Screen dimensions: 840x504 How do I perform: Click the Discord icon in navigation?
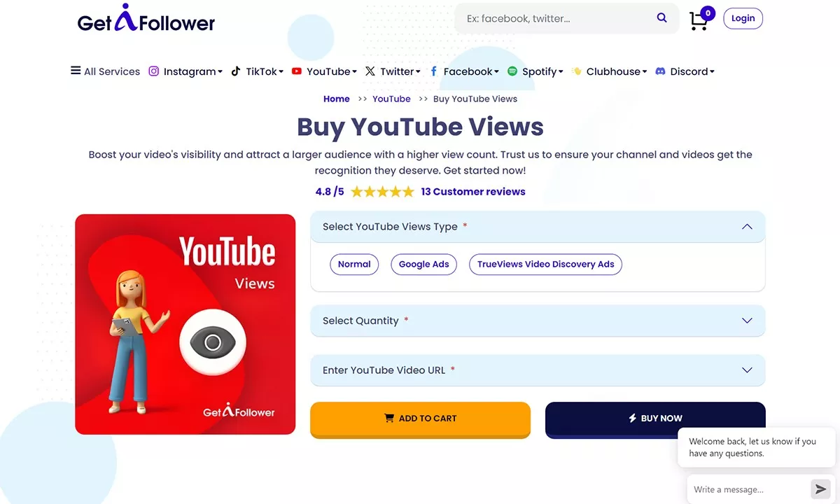pyautogui.click(x=660, y=71)
